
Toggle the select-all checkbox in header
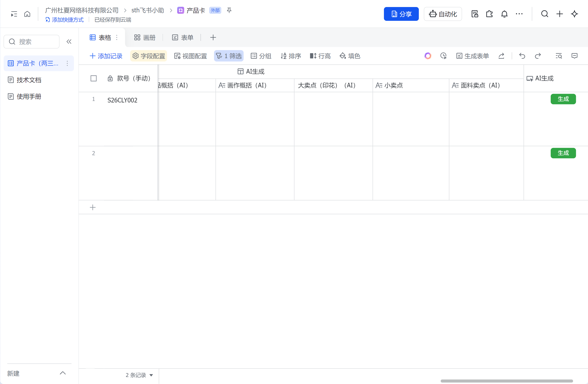point(93,78)
